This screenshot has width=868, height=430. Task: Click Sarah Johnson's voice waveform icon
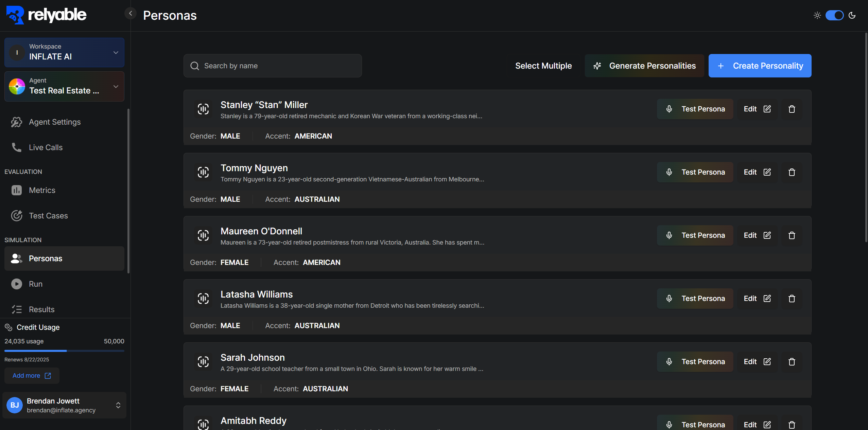203,362
